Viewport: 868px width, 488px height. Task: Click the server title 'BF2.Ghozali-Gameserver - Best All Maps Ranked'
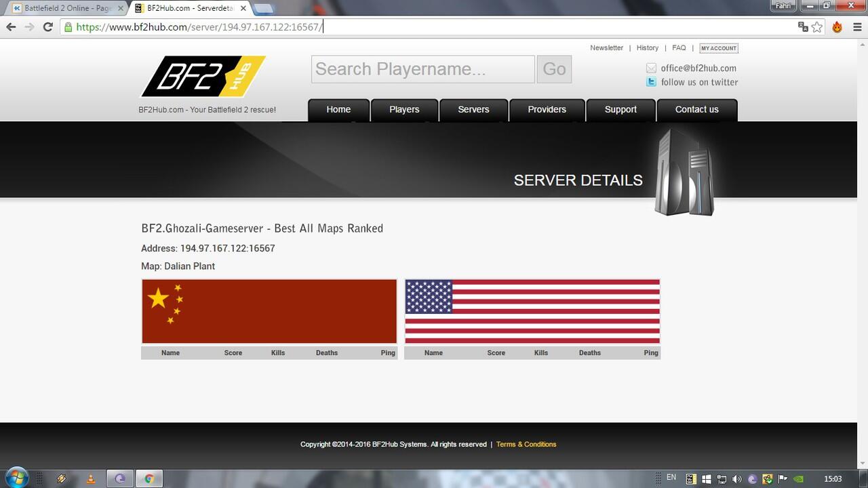[x=262, y=228]
